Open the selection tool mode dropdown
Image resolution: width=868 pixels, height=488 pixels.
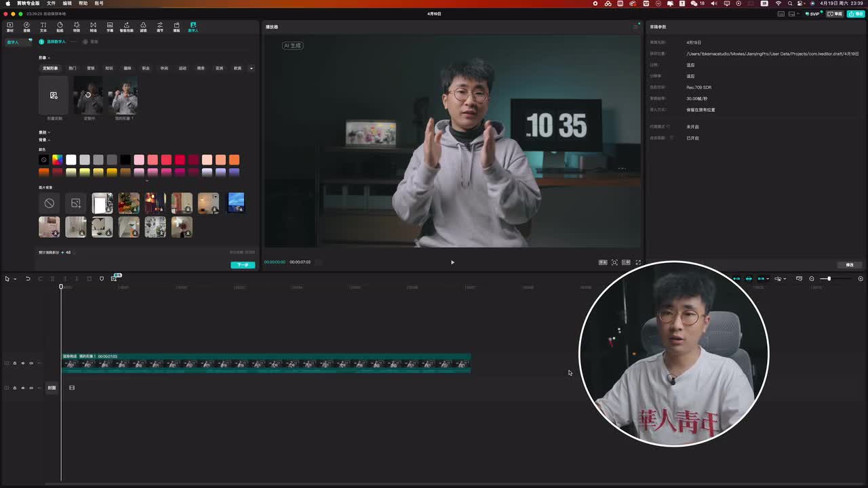(15, 279)
